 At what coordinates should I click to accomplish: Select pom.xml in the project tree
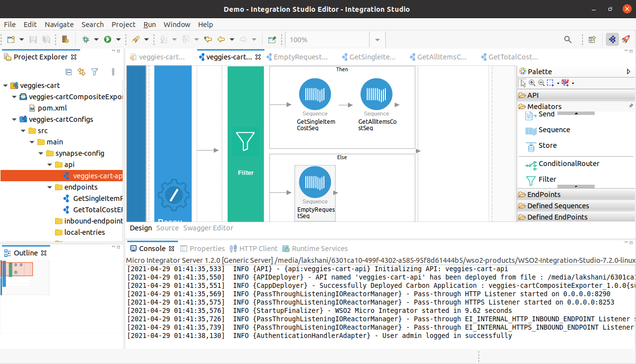tap(52, 108)
